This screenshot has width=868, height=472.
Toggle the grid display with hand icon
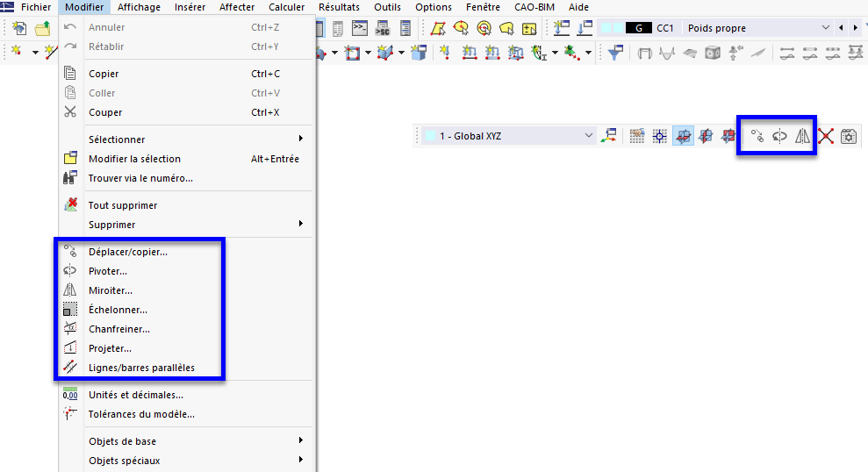(637, 136)
